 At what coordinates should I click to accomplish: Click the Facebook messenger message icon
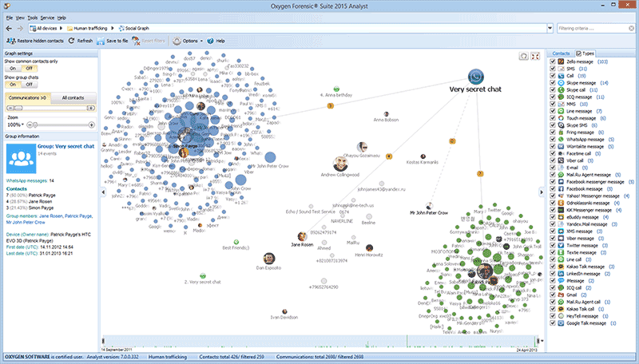click(x=561, y=181)
